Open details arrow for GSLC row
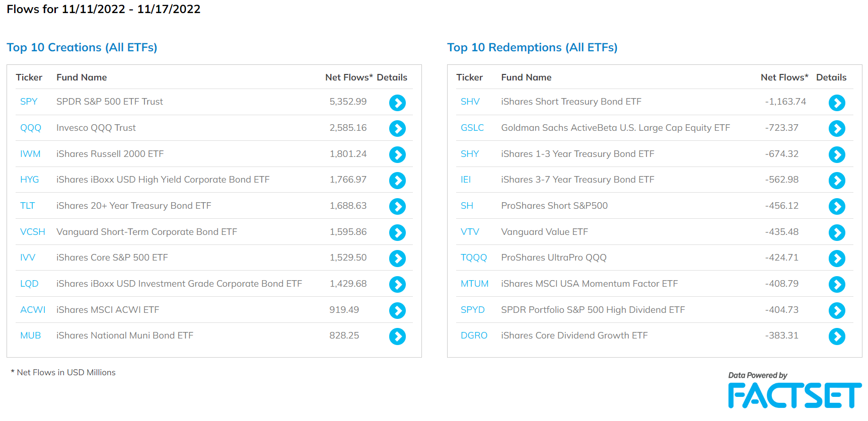 coord(837,128)
